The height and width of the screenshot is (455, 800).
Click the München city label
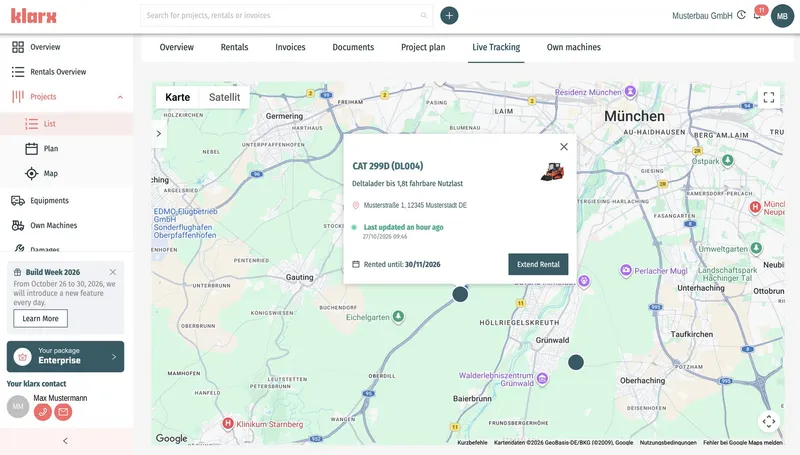coord(634,116)
